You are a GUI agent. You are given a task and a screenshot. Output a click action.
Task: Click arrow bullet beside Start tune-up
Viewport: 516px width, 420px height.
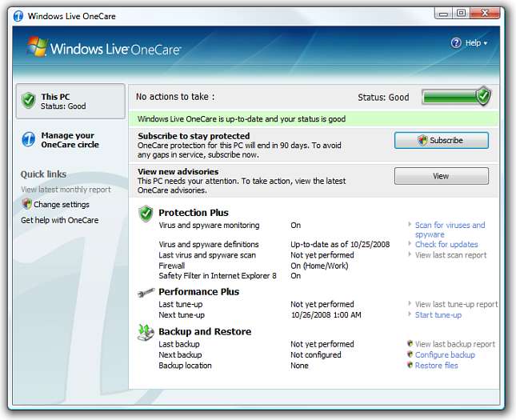(410, 314)
